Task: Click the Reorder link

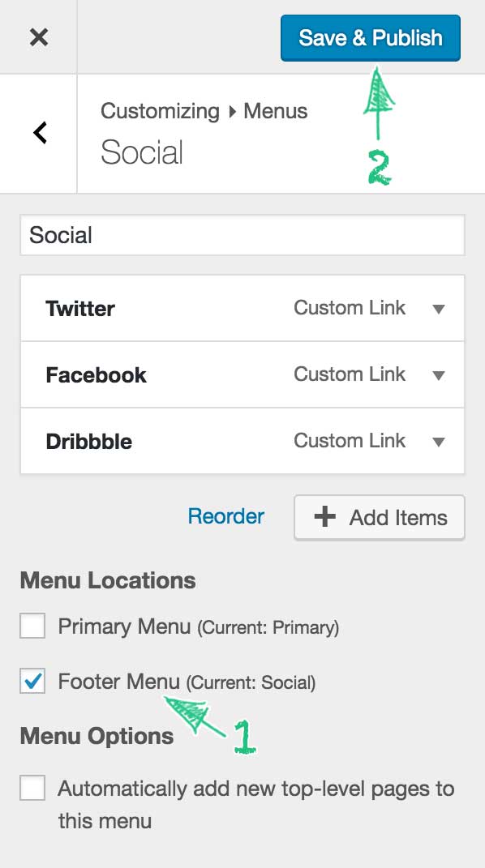Action: point(226,516)
